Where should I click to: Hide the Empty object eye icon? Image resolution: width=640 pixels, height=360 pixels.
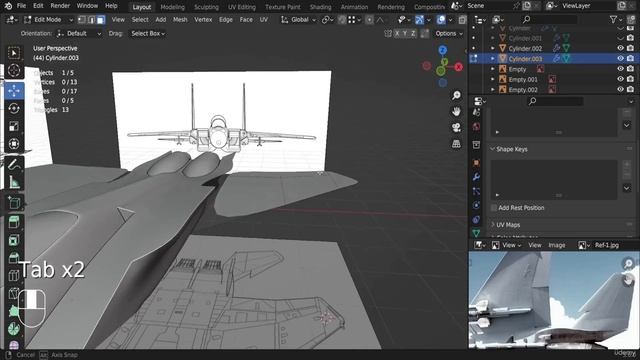point(620,69)
